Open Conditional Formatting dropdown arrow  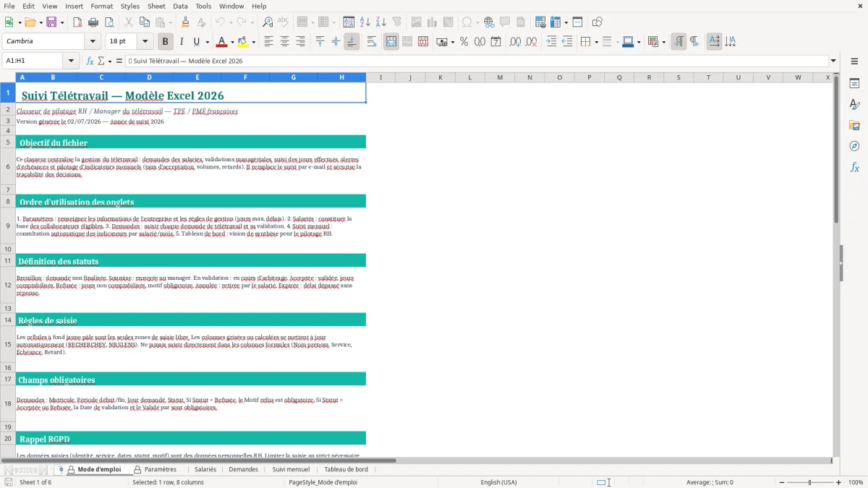(x=663, y=42)
